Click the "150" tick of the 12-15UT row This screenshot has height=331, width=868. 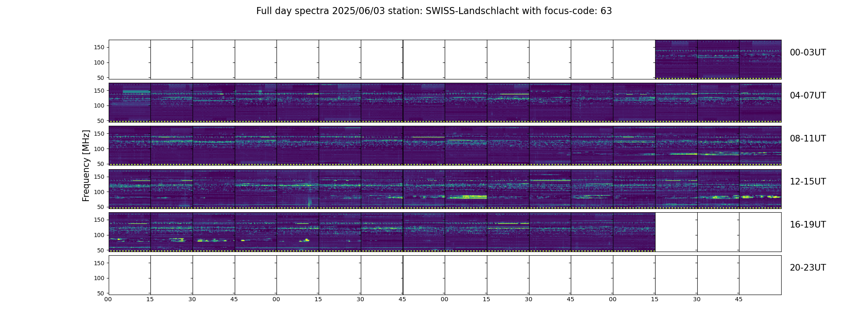click(100, 177)
